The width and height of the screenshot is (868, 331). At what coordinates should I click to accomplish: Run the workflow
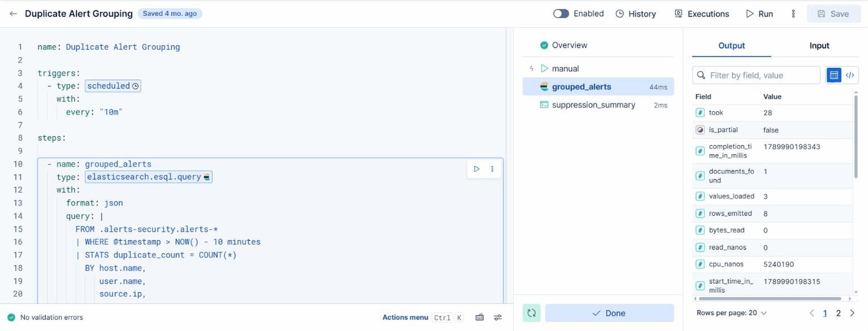759,14
